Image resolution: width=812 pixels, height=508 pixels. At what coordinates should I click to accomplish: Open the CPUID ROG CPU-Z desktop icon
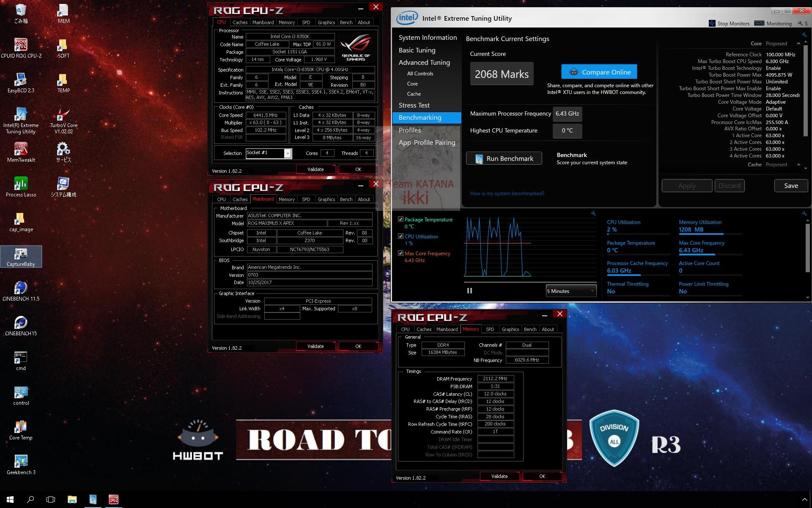21,47
